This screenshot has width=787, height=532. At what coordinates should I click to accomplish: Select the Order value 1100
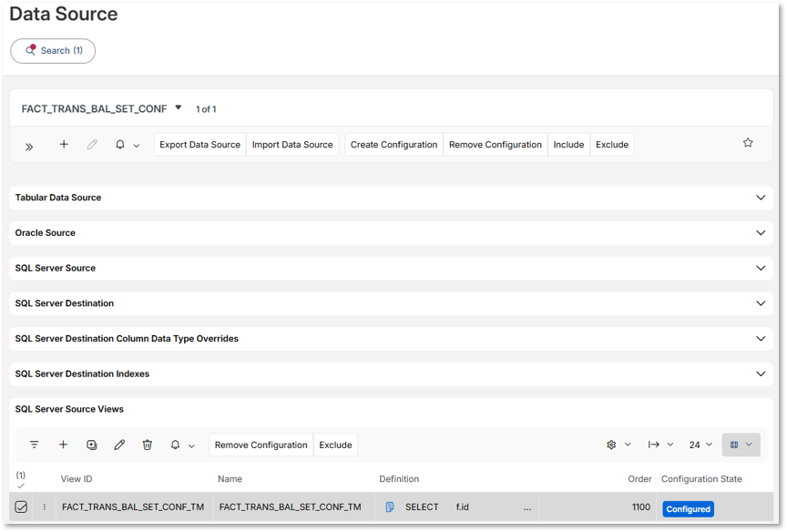[x=641, y=506]
